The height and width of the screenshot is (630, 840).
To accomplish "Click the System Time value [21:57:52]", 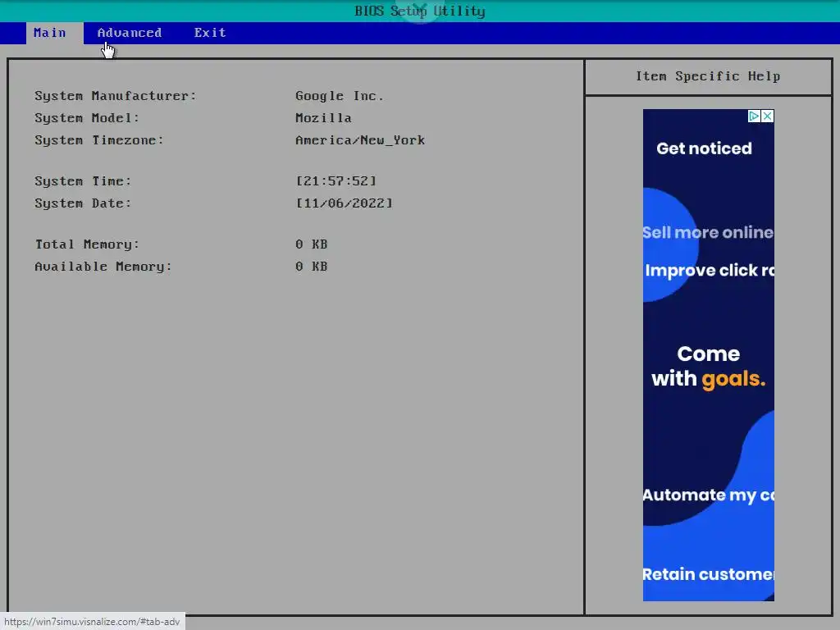I will [x=336, y=181].
